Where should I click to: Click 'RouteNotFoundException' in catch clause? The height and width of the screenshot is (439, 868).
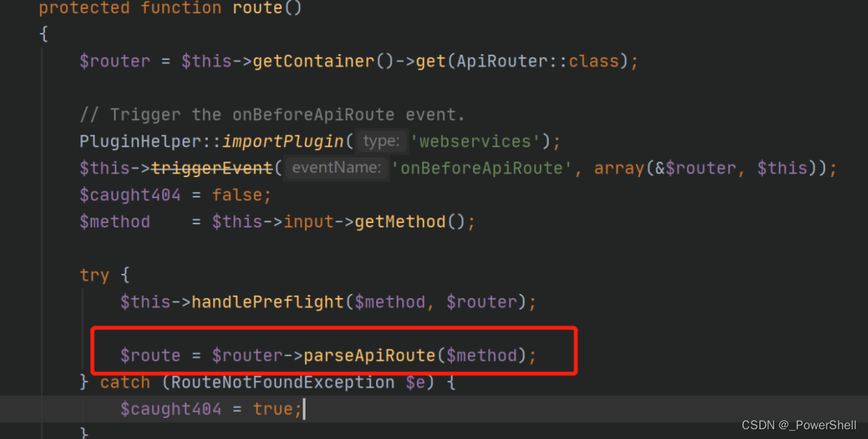coord(283,382)
